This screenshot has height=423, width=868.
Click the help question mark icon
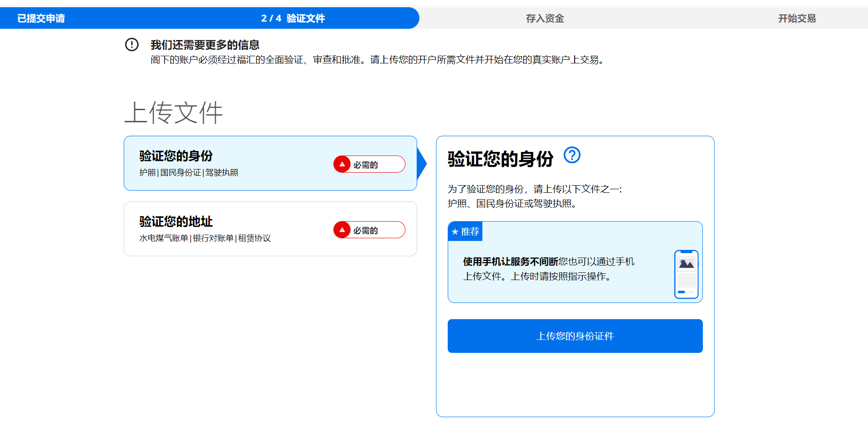(572, 155)
